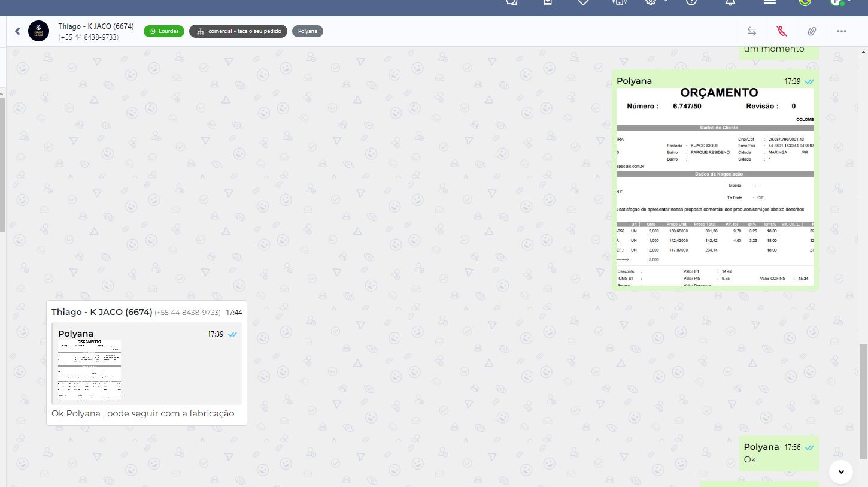This screenshot has width=868, height=487.
Task: Click the help question mark icon
Action: 691,2
